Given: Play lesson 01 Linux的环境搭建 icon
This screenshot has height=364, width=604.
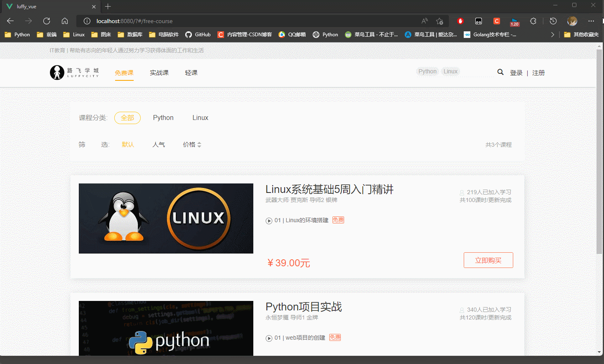Looking at the screenshot, I should coord(269,221).
